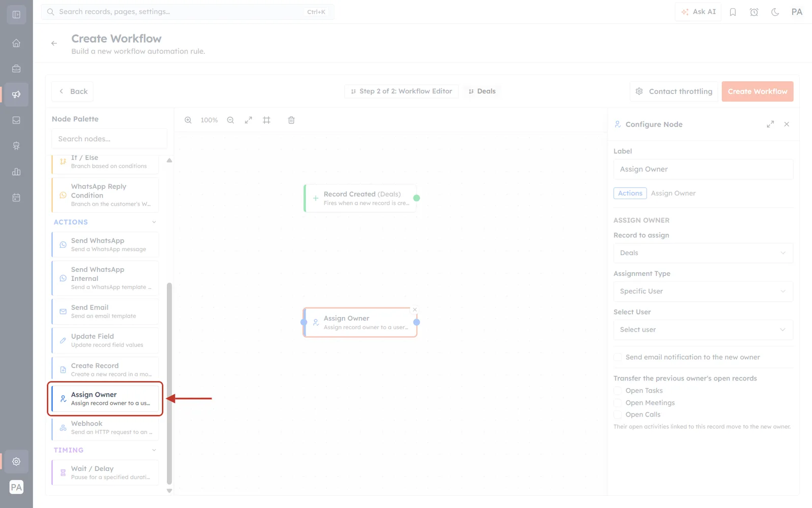
Task: Close the Configure Node panel
Action: [787, 124]
